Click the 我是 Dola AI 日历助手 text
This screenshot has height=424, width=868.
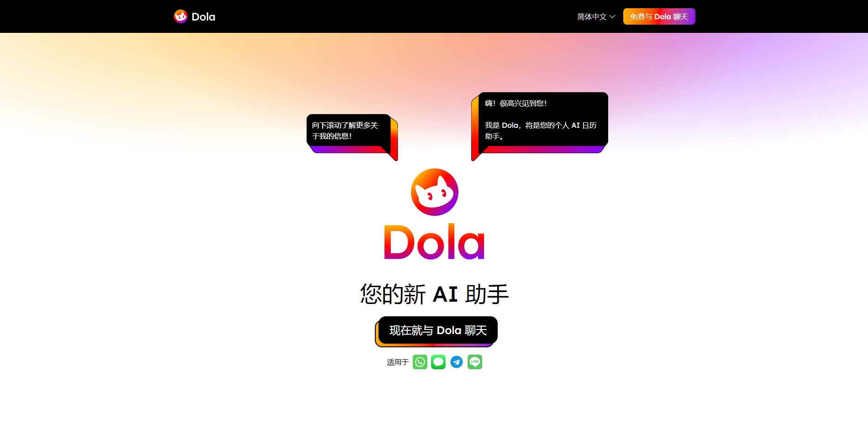(541, 131)
